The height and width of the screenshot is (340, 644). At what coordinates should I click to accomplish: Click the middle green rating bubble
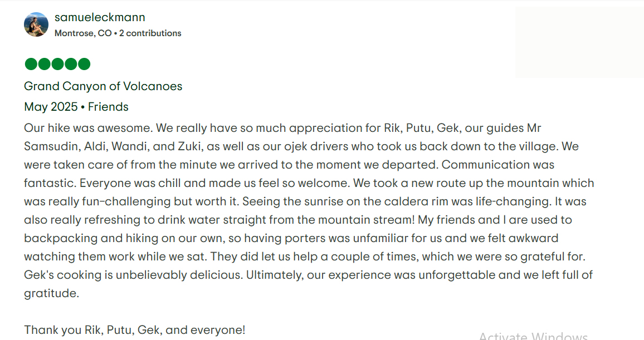coord(57,64)
